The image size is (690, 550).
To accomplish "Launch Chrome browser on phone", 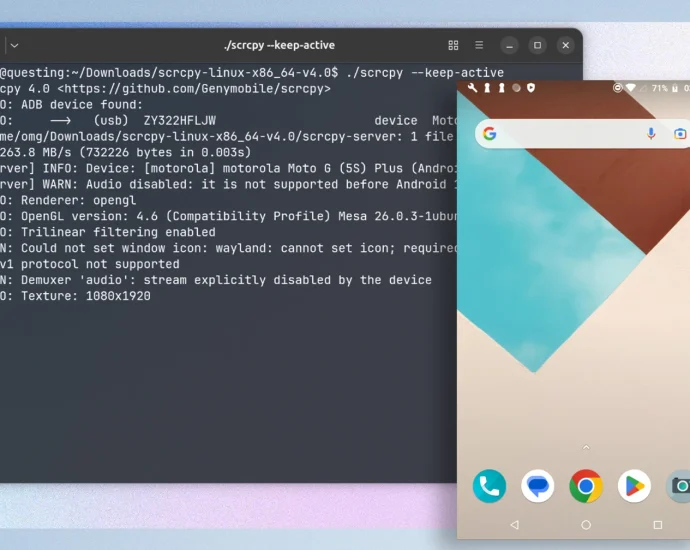I will 586,486.
